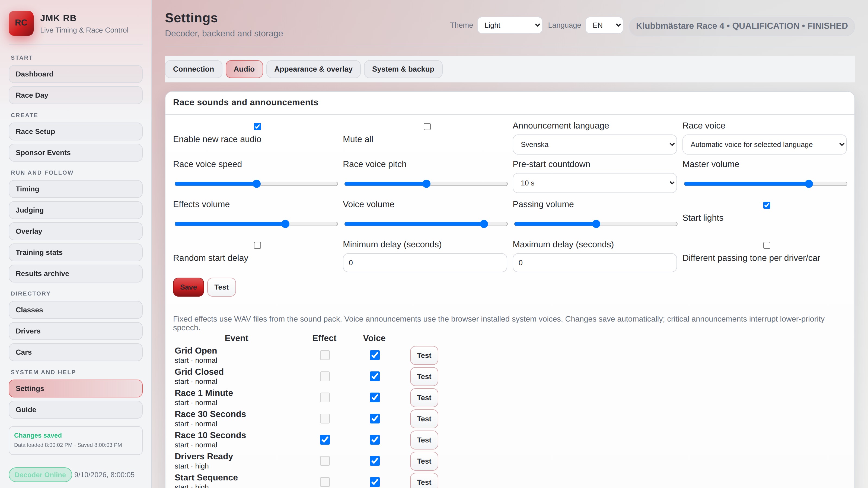Open the System & backup tab
Viewport: 868px width, 488px height.
tap(403, 69)
